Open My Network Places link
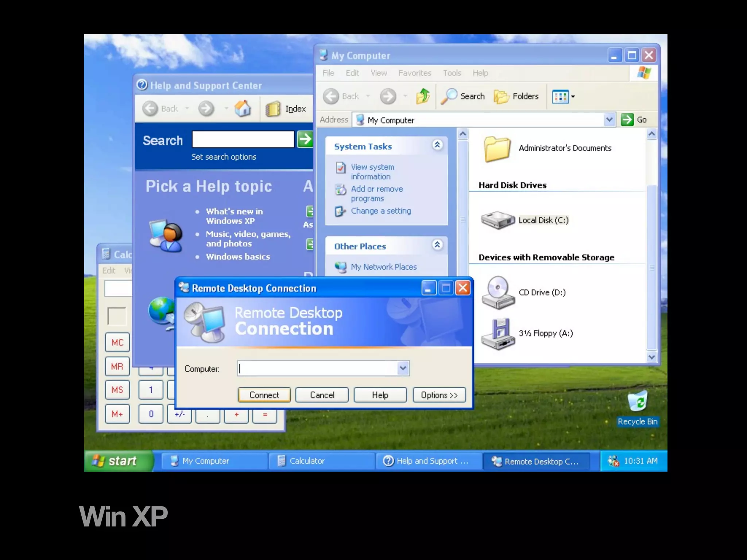Image resolution: width=747 pixels, height=560 pixels. coord(383,267)
